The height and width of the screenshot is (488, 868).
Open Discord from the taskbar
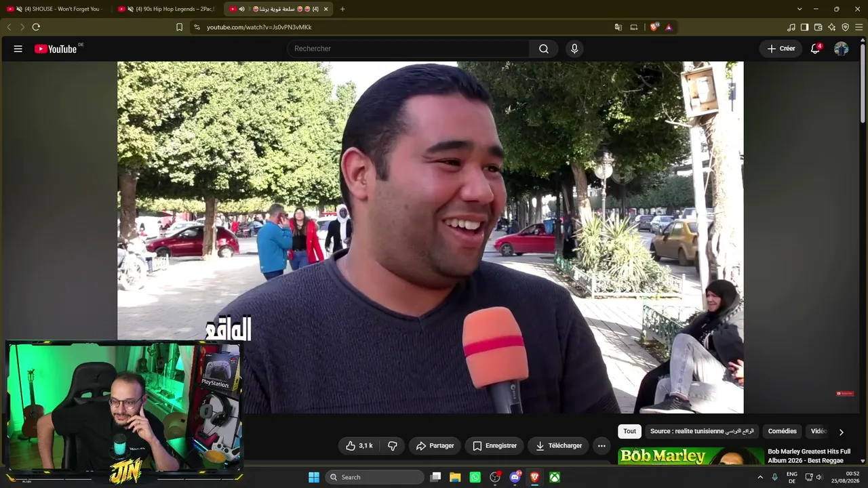pyautogui.click(x=515, y=477)
